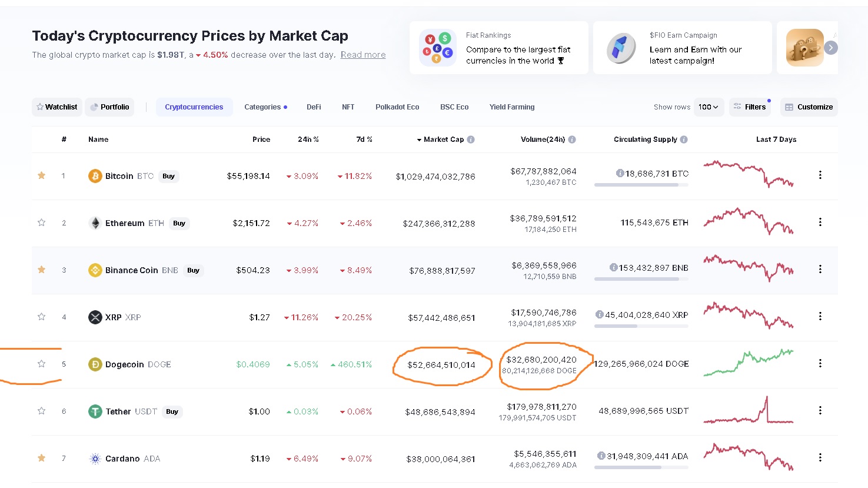Toggle the XRP watchlist star
The height and width of the screenshot is (488, 868).
pos(41,317)
